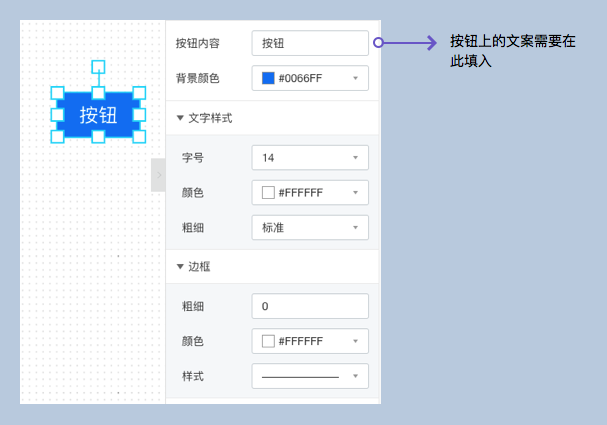Click the rotation handle above the selected button
The image size is (607, 425).
[98, 67]
